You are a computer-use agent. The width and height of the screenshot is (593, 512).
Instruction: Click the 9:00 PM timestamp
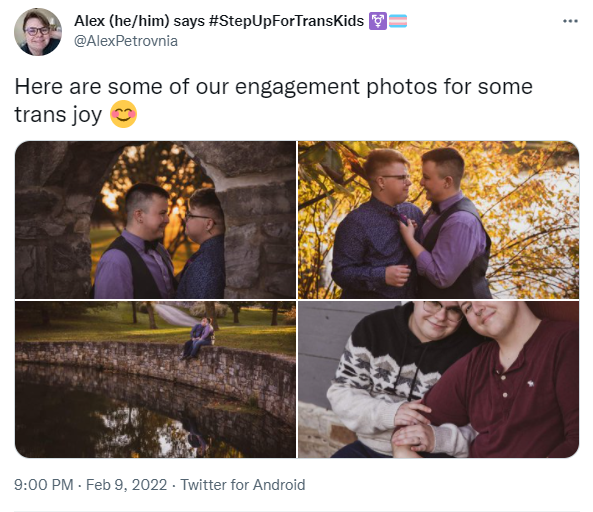coord(44,485)
